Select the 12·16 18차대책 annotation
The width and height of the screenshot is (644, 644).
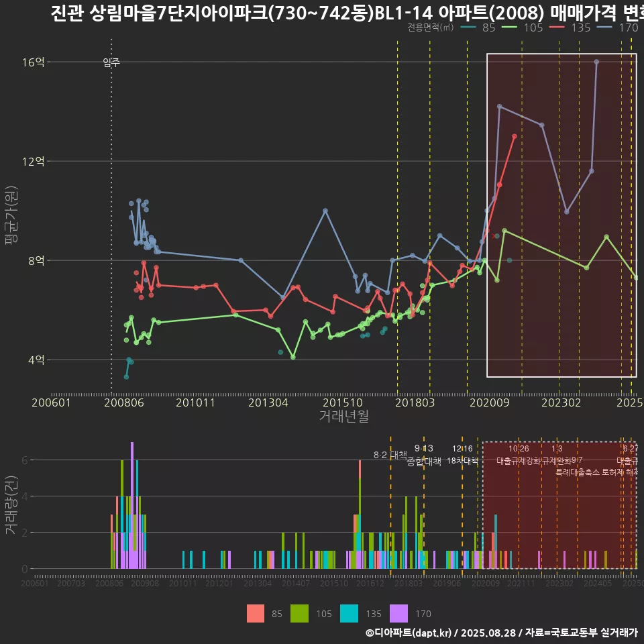(462, 455)
